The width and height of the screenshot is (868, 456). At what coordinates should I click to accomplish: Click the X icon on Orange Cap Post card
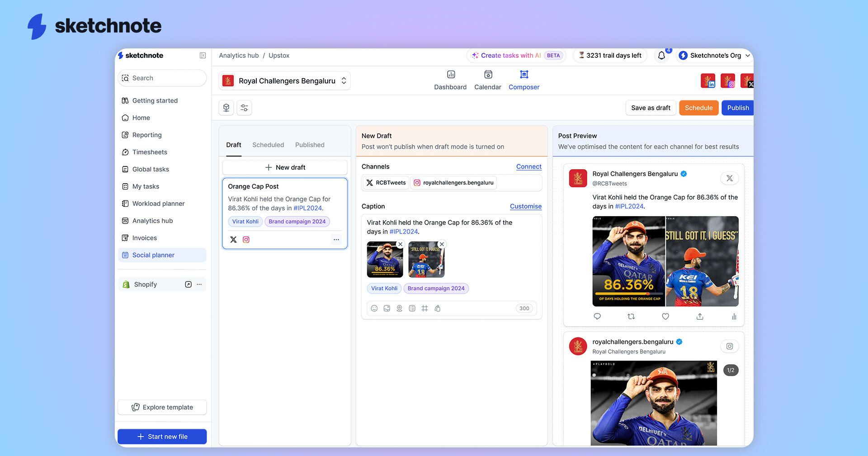click(x=233, y=240)
